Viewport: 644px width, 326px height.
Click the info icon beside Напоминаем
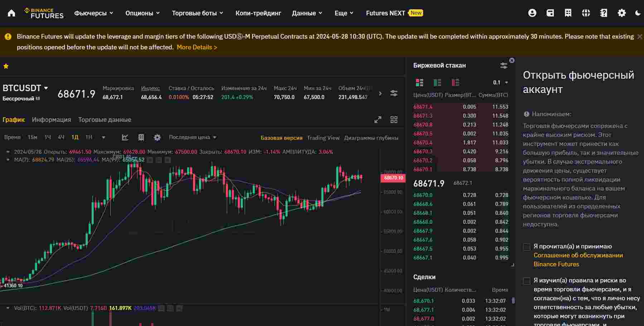(526, 114)
